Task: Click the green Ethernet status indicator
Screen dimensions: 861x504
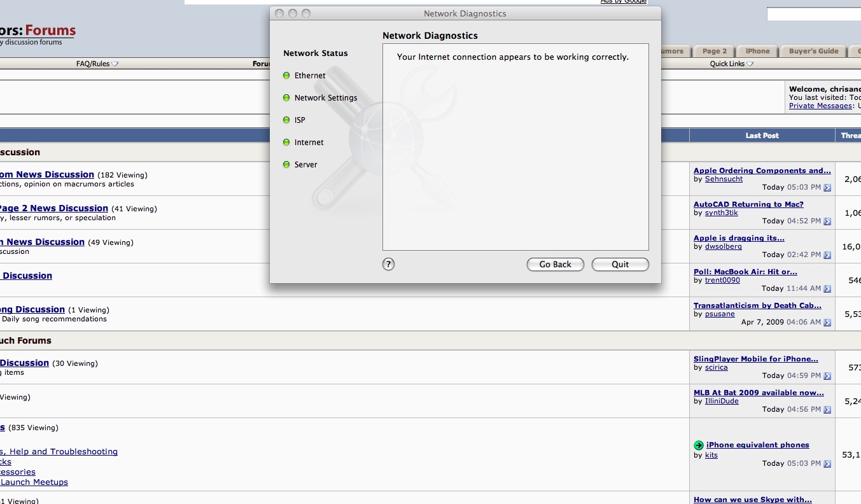Action: (286, 76)
